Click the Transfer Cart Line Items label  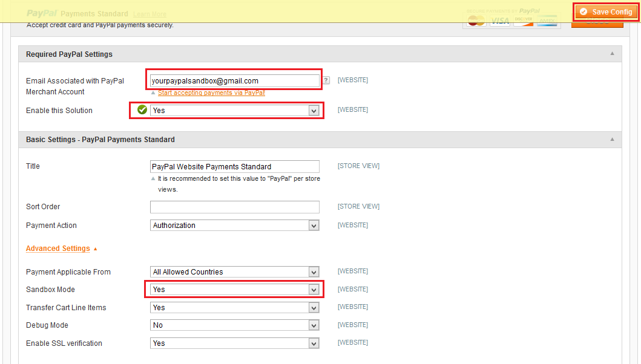(x=66, y=308)
